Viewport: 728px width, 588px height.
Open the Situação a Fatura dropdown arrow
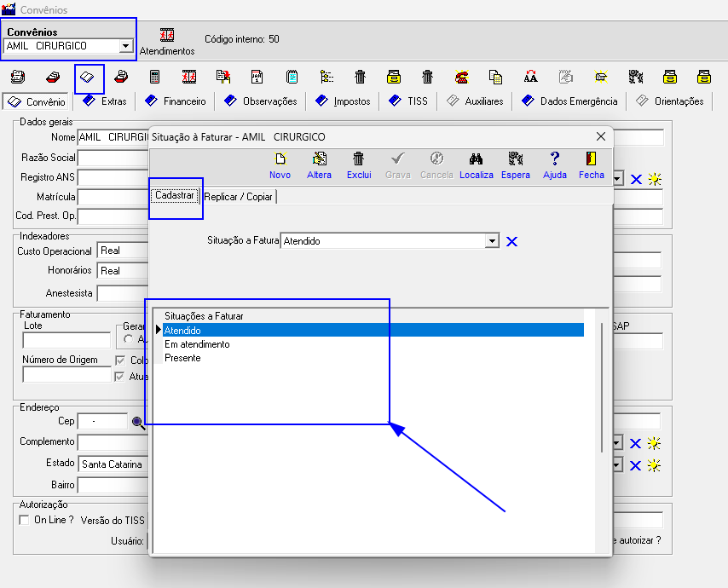click(x=491, y=241)
